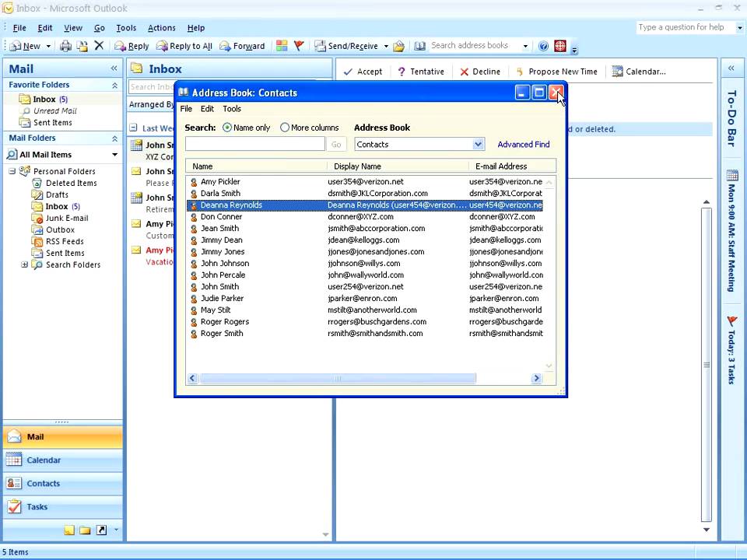
Task: Click the Move to Folder toolbar icon
Action: [82, 46]
